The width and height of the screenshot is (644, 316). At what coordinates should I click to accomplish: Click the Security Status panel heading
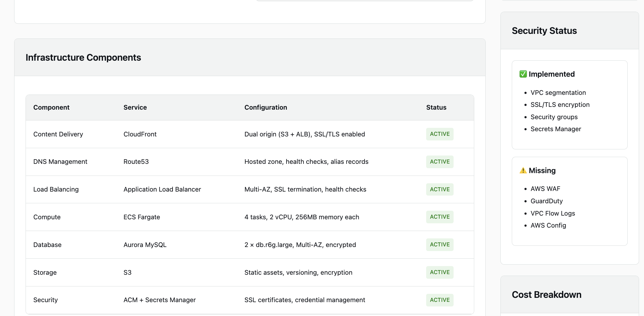(544, 31)
